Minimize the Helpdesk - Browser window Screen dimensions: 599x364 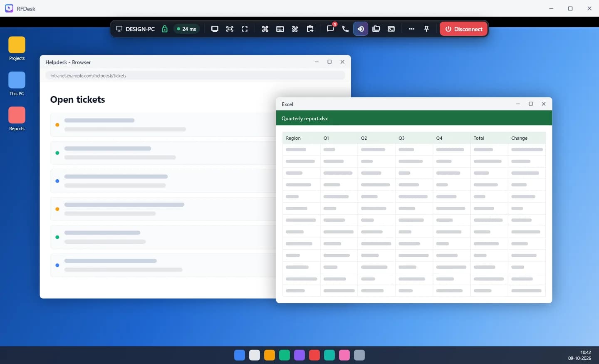(317, 62)
